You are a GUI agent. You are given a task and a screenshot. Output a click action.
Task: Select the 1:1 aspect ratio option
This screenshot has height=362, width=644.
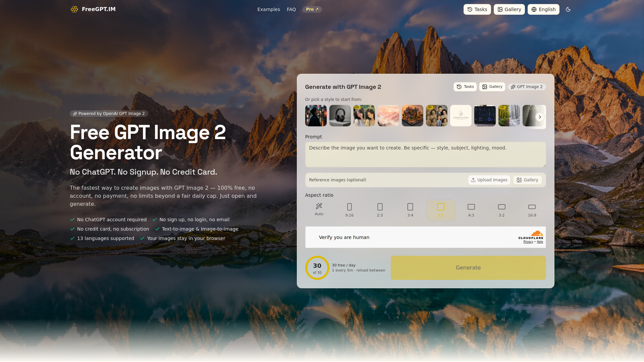pyautogui.click(x=441, y=210)
